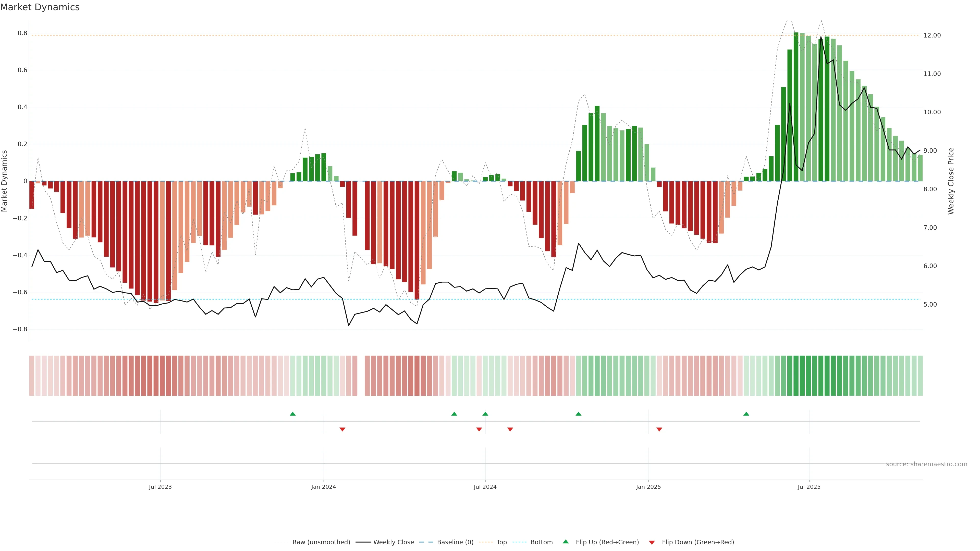Viewport: 980px width, 551px height.
Task: Click the first green flip-up triangle marker
Action: (x=292, y=414)
